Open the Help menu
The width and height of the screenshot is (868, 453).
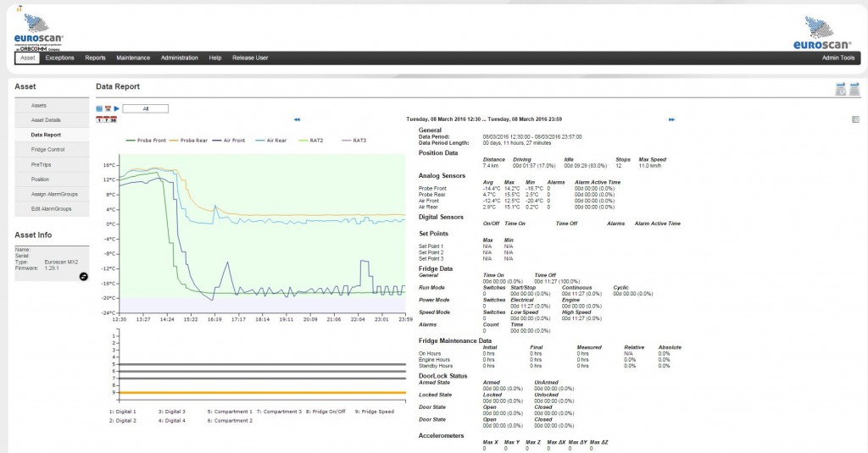[215, 58]
